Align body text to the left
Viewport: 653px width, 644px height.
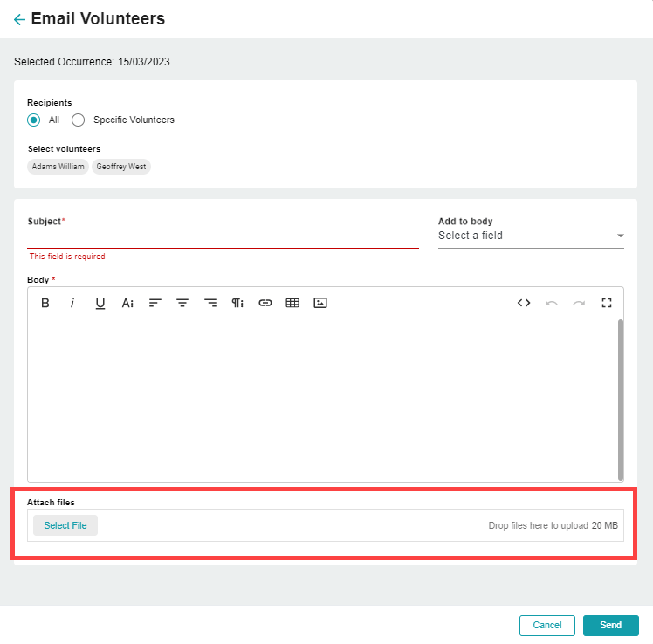coord(155,303)
